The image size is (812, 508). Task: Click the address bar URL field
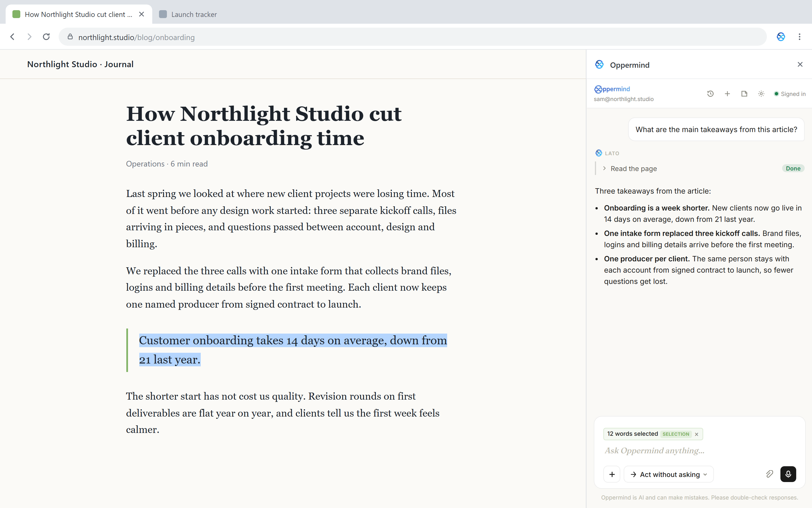pos(412,37)
